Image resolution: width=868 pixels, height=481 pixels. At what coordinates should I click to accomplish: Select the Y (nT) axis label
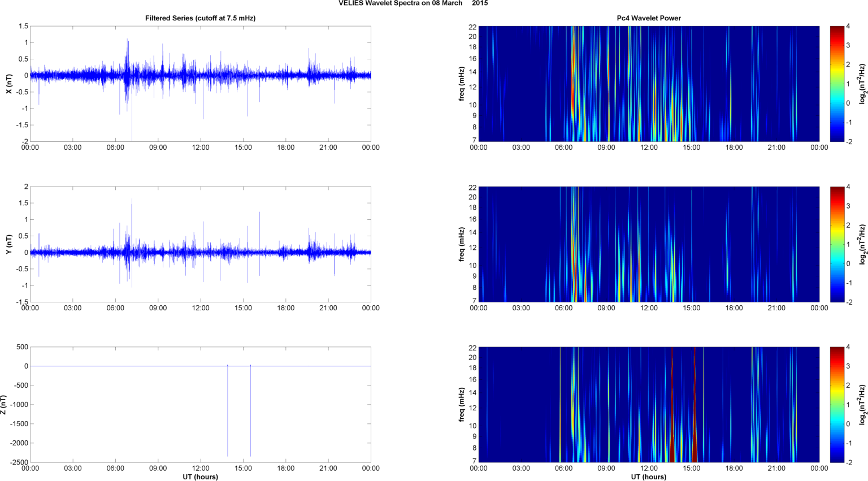tap(9, 244)
